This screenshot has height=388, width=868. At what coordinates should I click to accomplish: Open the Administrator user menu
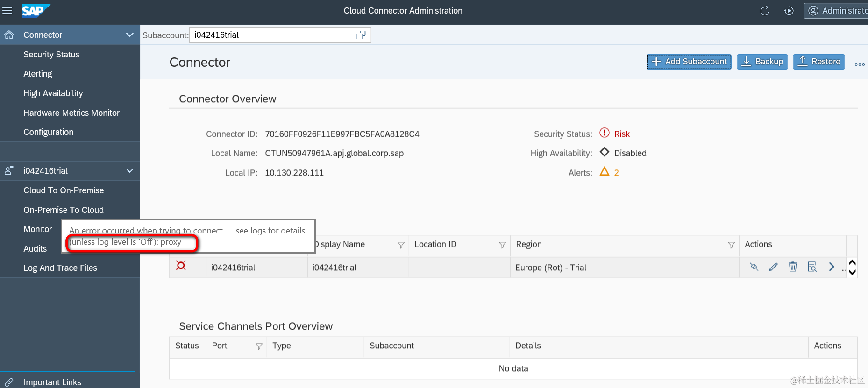point(836,11)
